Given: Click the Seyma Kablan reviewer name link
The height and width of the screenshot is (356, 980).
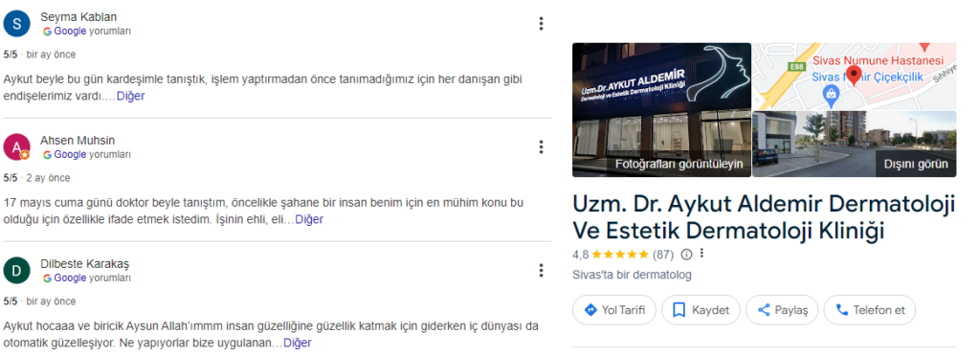Looking at the screenshot, I should [x=78, y=17].
